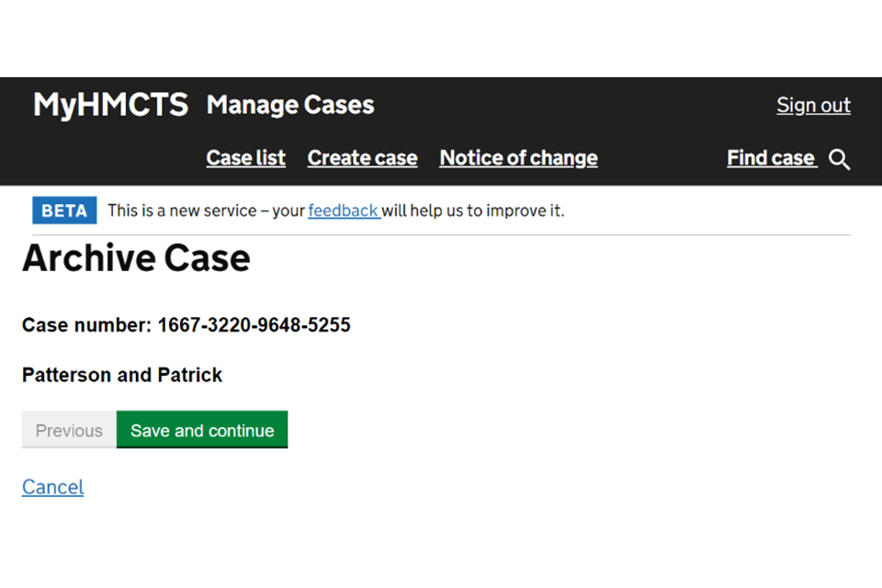The width and height of the screenshot is (882, 588).
Task: Click the Manage Cases header title
Action: [290, 105]
